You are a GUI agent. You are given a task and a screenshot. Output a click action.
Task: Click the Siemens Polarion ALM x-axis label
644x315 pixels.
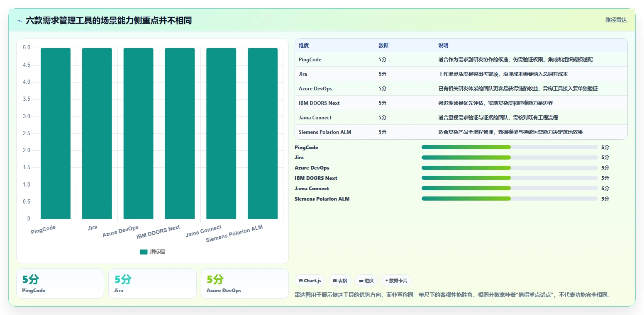(x=234, y=234)
